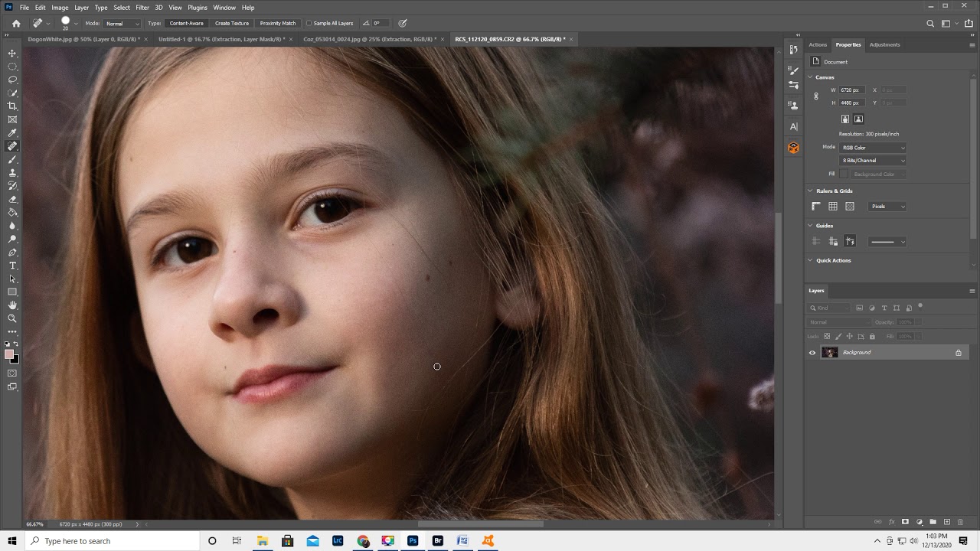Choose the Content-Aware healing type
The width and height of the screenshot is (980, 551).
coord(186,23)
